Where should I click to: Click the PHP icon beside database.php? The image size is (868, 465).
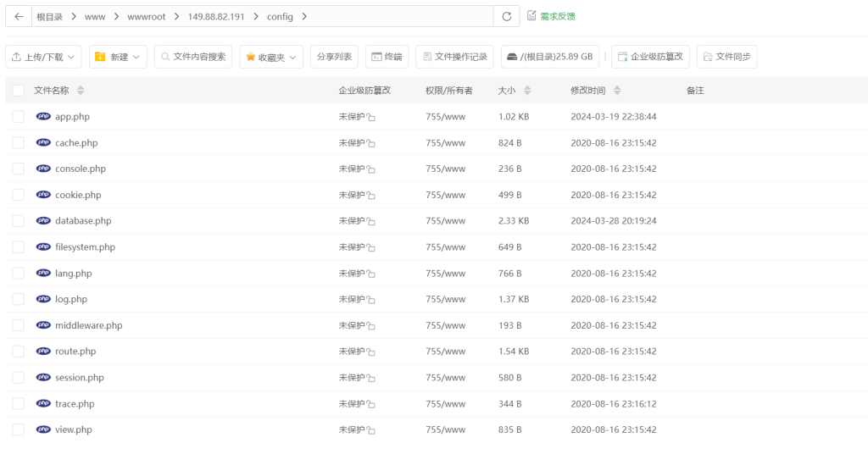pyautogui.click(x=43, y=220)
